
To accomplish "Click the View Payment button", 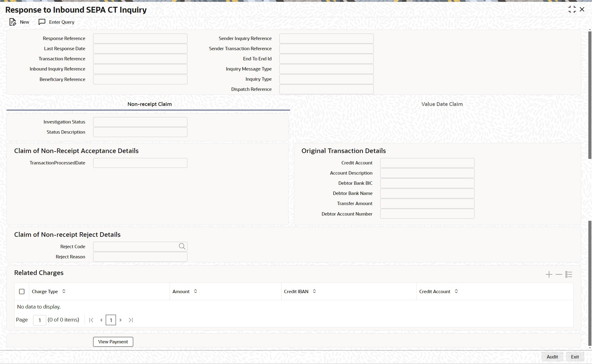I will [113, 342].
